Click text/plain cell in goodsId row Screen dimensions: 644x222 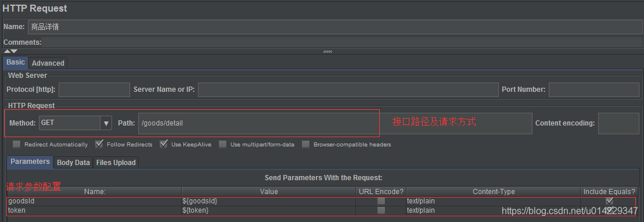click(493, 201)
